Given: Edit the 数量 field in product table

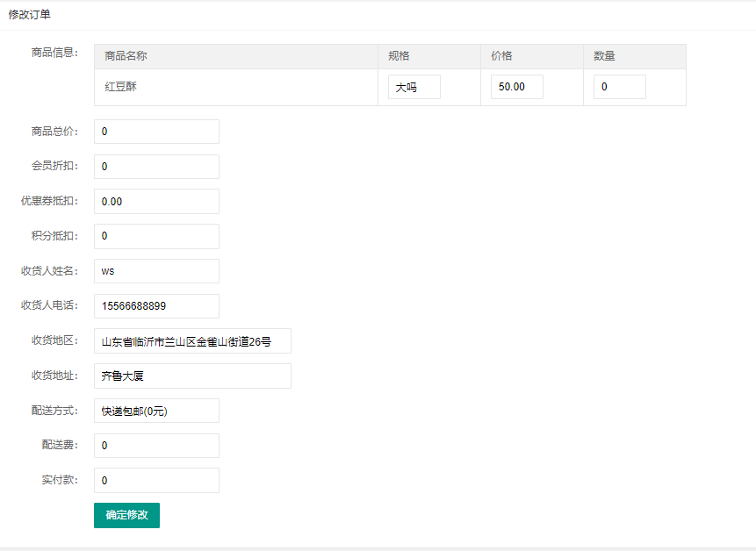Looking at the screenshot, I should (x=620, y=87).
